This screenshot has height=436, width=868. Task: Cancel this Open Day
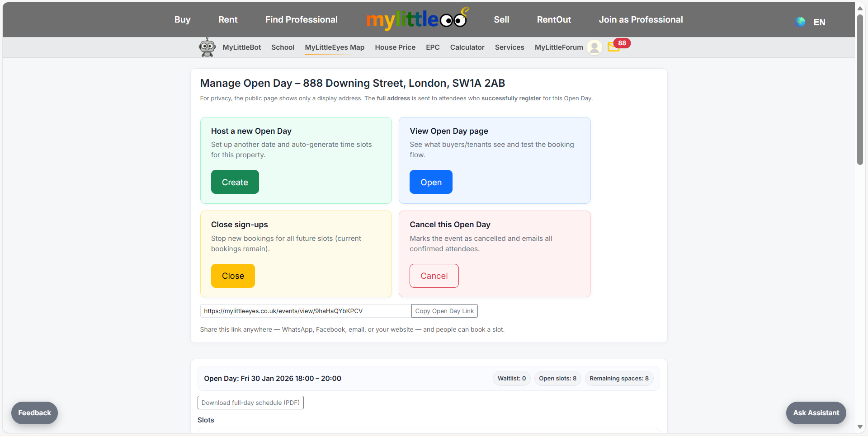tap(434, 276)
